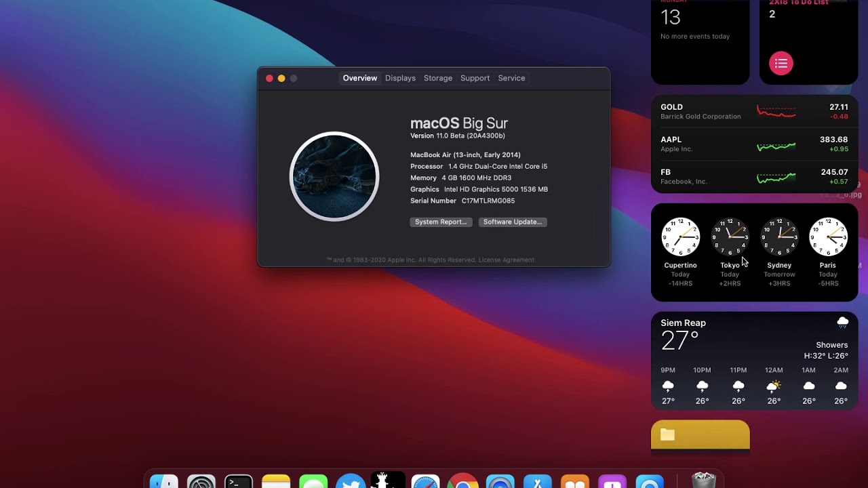868x488 pixels.
Task: Click the Sydney clock
Action: point(779,237)
